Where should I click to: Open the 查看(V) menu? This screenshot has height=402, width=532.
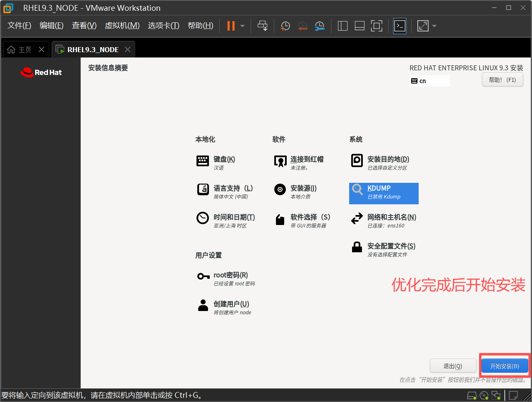tap(84, 26)
